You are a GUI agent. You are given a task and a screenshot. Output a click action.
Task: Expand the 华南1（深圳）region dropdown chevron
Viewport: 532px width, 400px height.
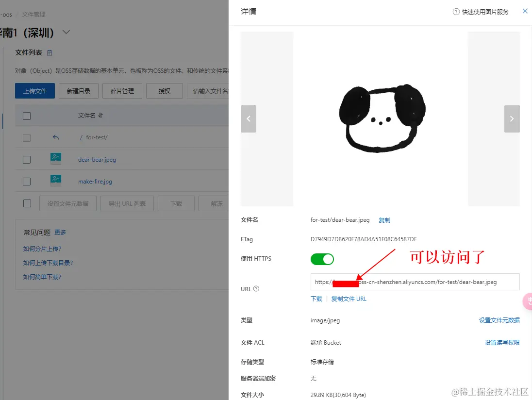coord(66,32)
